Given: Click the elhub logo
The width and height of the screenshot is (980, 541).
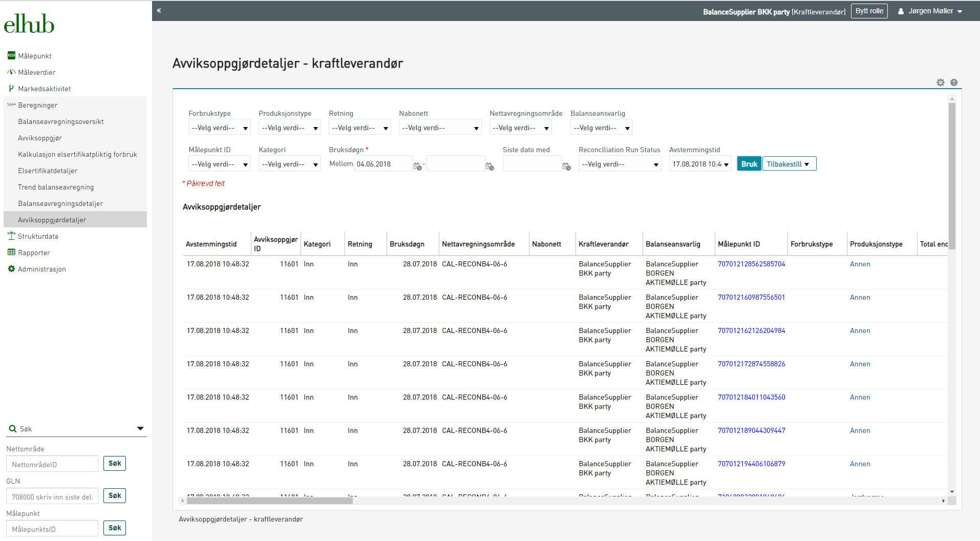Looking at the screenshot, I should (29, 24).
